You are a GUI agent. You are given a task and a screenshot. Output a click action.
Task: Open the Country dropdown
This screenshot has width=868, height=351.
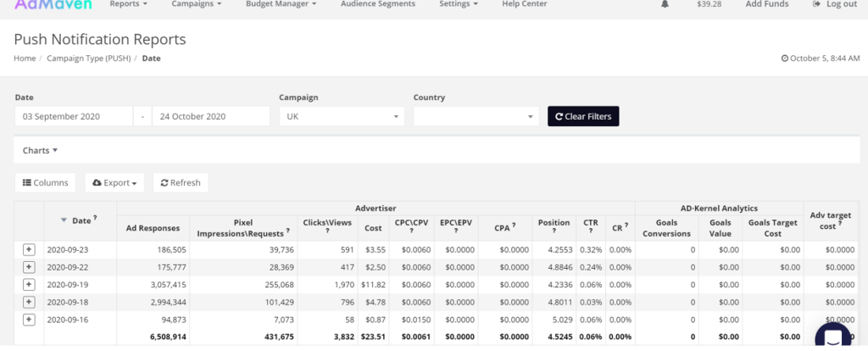(x=476, y=116)
